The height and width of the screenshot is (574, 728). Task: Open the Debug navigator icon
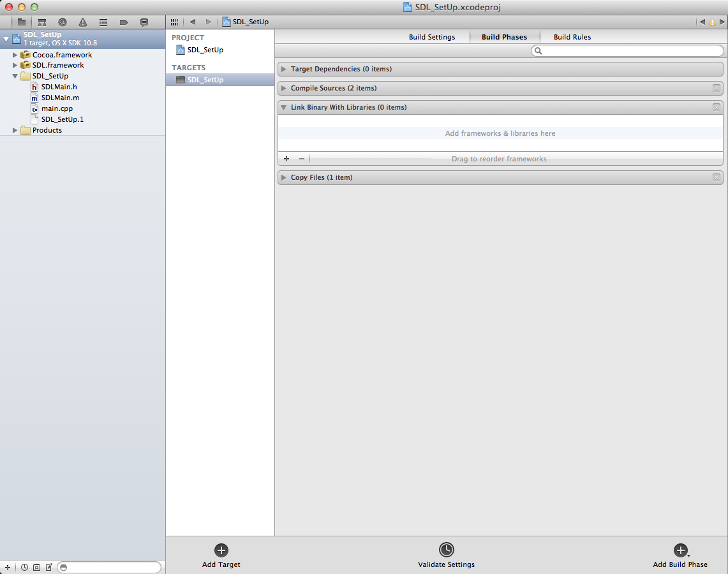(103, 22)
